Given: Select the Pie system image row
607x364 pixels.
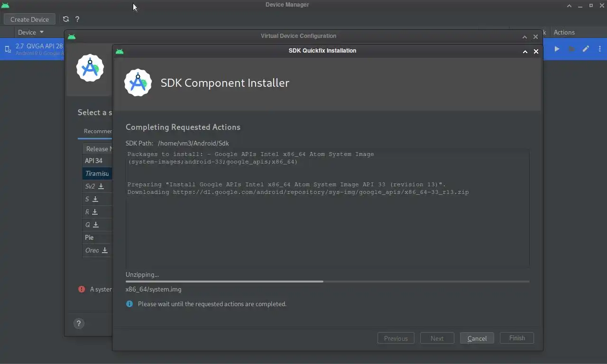Looking at the screenshot, I should pyautogui.click(x=97, y=237).
